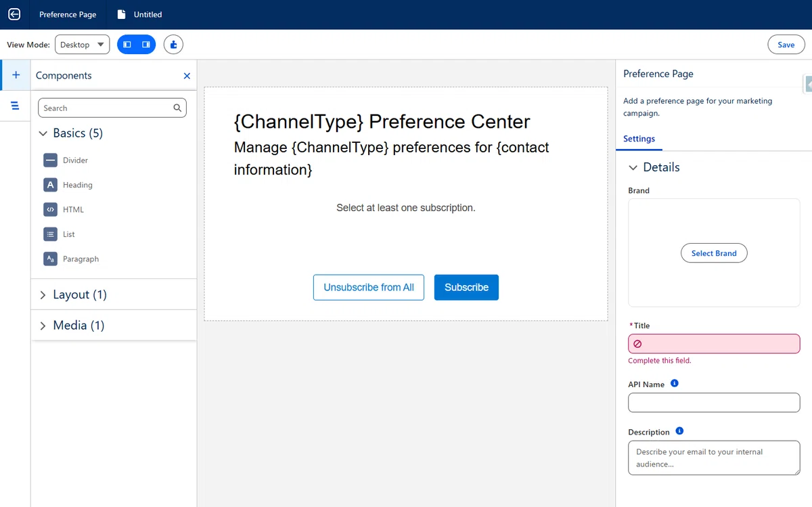
Task: Click the Description info icon
Action: (x=679, y=431)
